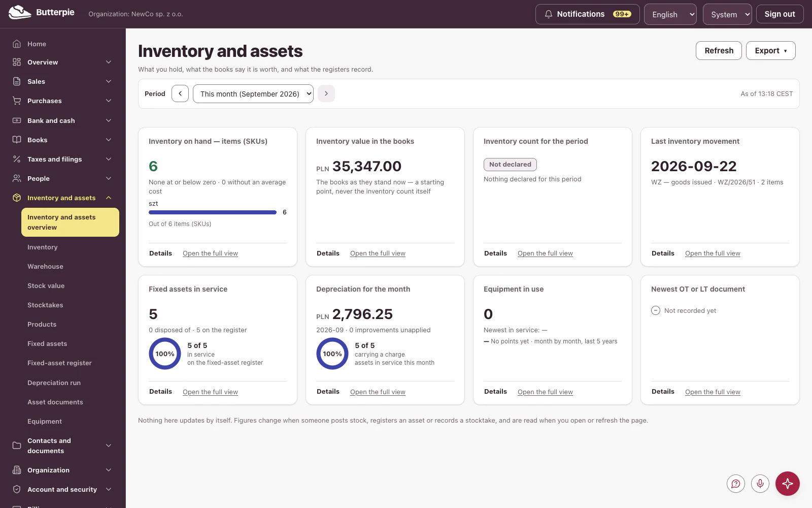Click the Refresh button
Screen dimensions: 812x508
(x=719, y=50)
